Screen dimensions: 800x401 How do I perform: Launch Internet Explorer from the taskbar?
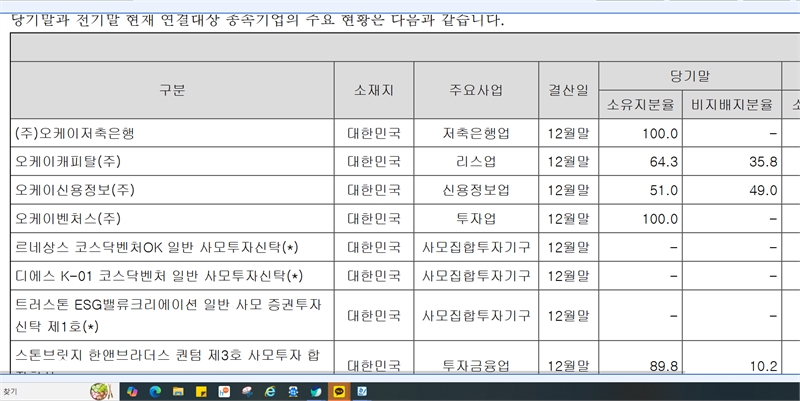pyautogui.click(x=270, y=391)
